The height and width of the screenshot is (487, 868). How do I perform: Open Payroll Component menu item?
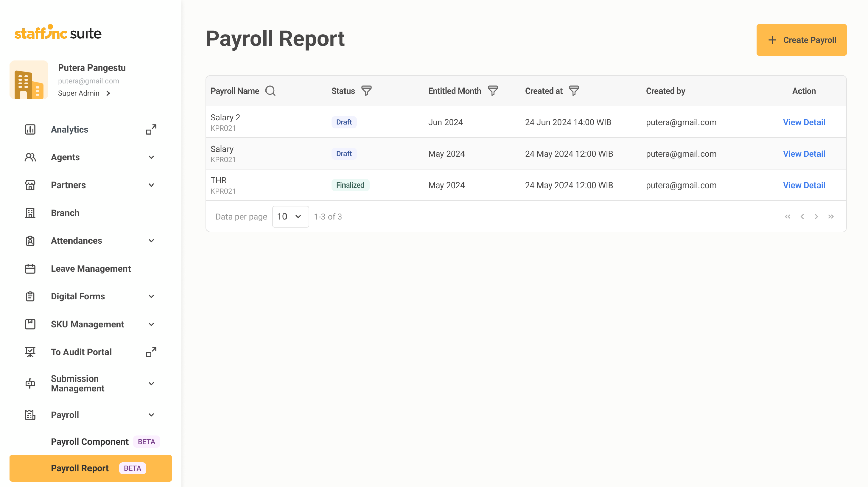click(90, 442)
